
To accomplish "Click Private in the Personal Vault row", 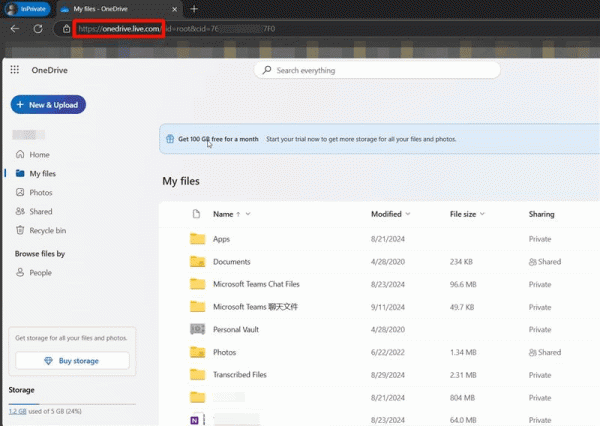I will point(540,330).
